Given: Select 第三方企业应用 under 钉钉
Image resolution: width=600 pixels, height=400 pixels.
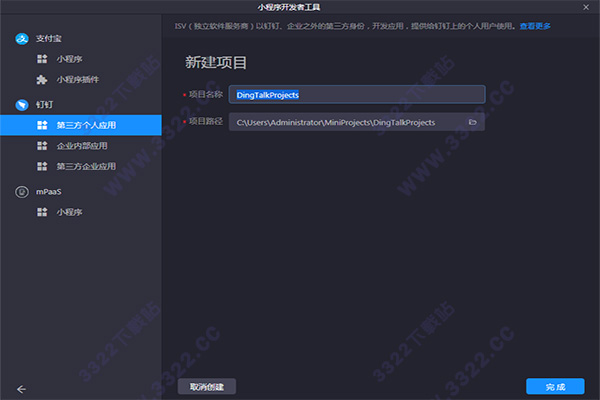Looking at the screenshot, I should [81, 166].
